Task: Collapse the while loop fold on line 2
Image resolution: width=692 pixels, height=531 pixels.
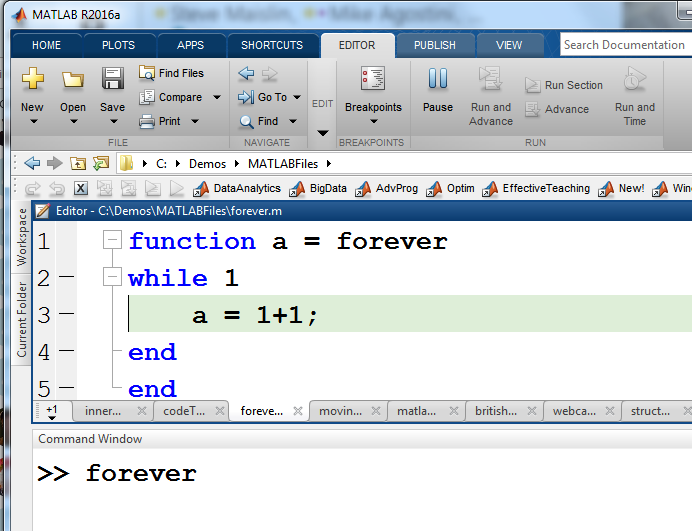Action: 112,278
